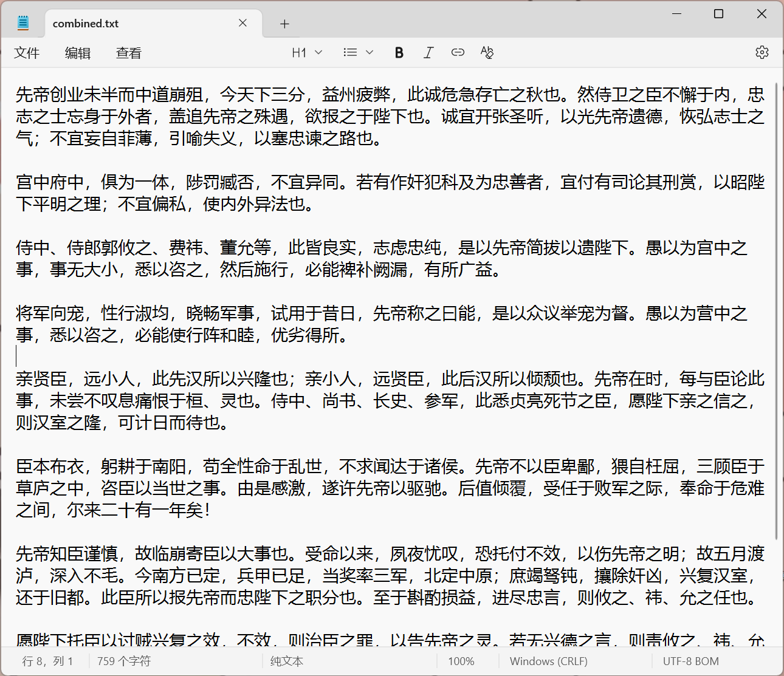The height and width of the screenshot is (676, 784).
Task: Open a new tab with the plus icon
Action: pyautogui.click(x=284, y=23)
